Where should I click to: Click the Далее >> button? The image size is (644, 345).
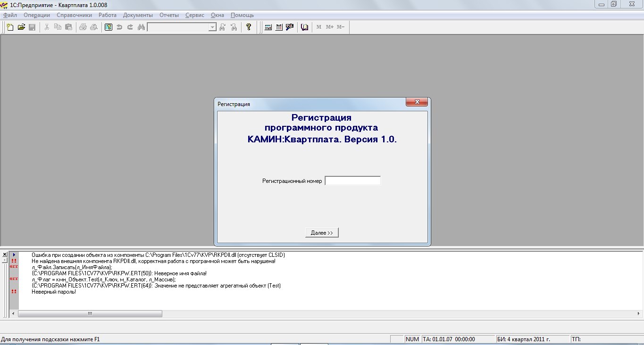pyautogui.click(x=322, y=233)
